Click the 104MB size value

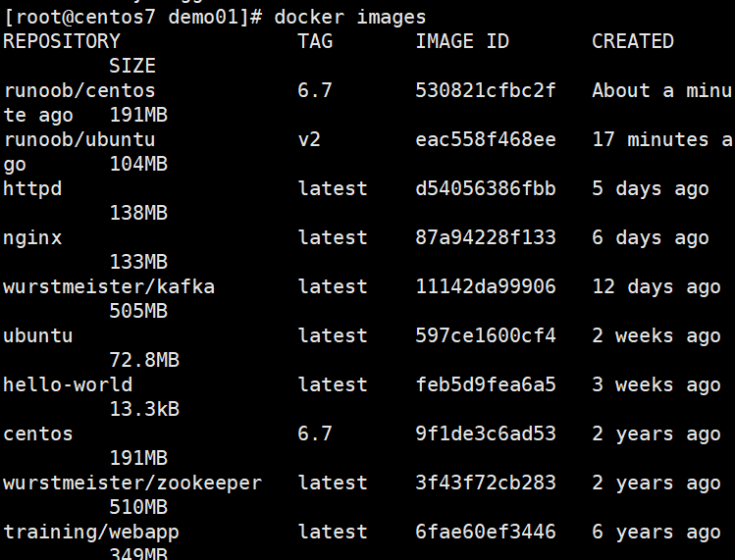[x=138, y=164]
